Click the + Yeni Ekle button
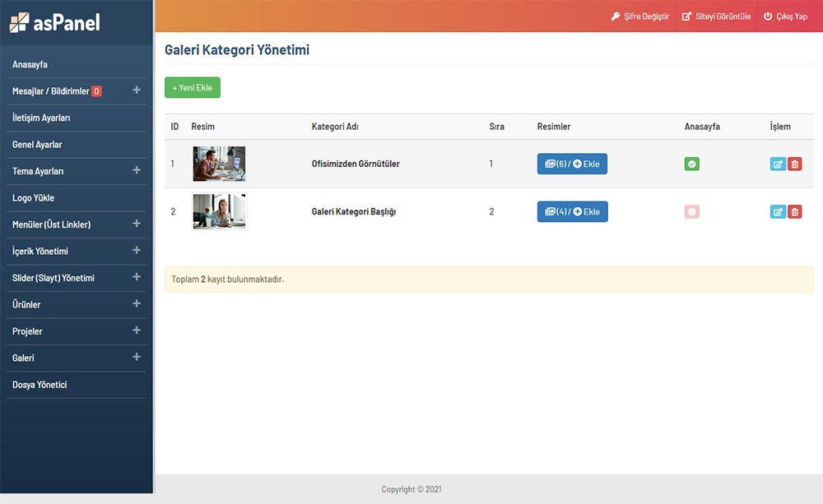The image size is (823, 504). [193, 88]
